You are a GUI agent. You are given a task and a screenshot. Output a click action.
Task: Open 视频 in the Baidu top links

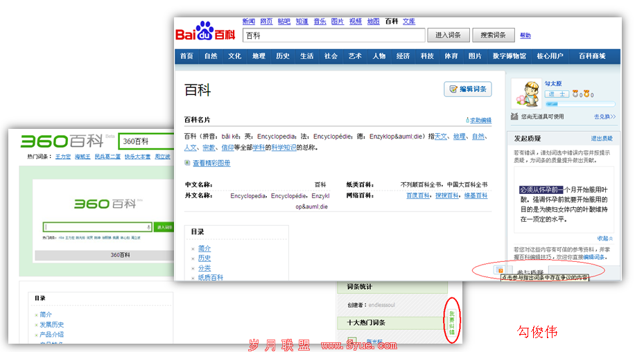[x=355, y=21]
